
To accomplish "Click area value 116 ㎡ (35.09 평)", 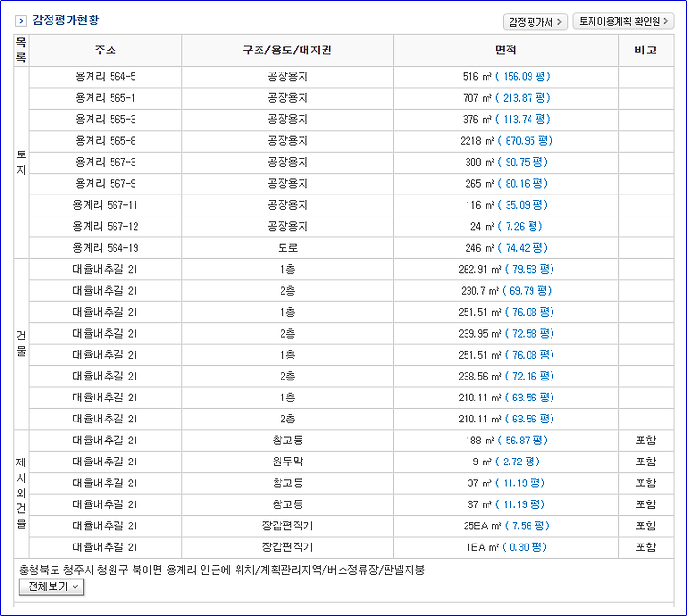I will click(x=506, y=205).
